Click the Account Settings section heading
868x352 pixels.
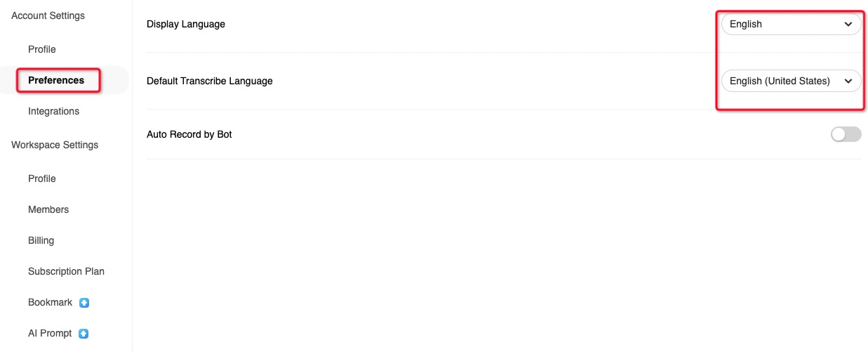click(x=48, y=15)
